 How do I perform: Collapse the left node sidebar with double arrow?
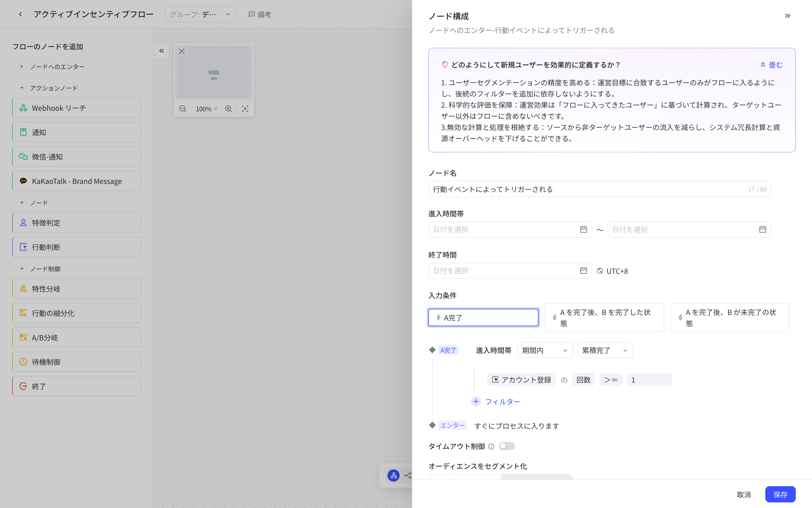(161, 51)
